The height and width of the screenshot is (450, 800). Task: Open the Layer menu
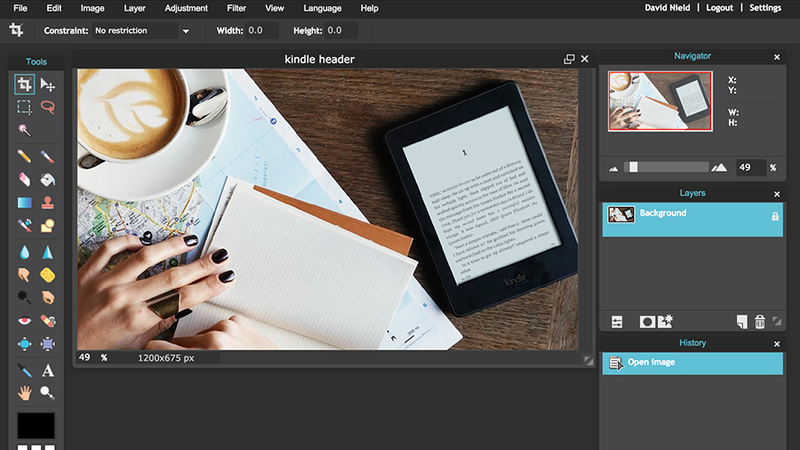[134, 8]
